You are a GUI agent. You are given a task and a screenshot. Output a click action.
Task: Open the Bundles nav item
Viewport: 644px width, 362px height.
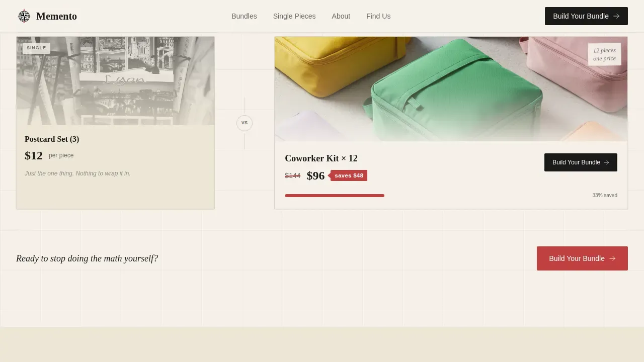[x=244, y=16]
